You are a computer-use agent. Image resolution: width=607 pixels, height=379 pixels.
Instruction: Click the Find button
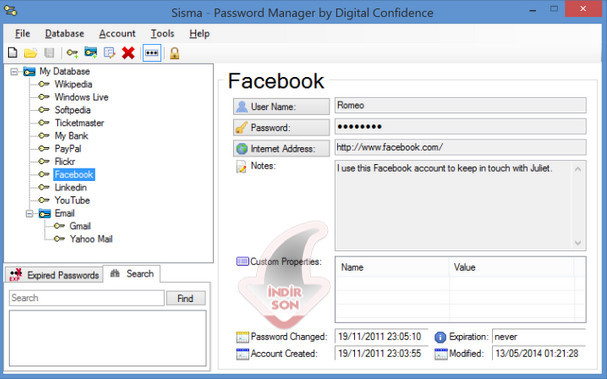click(185, 298)
